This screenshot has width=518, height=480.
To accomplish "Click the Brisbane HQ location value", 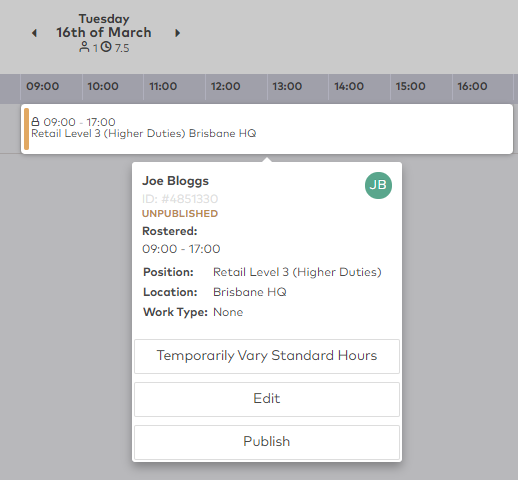I will pyautogui.click(x=250, y=292).
